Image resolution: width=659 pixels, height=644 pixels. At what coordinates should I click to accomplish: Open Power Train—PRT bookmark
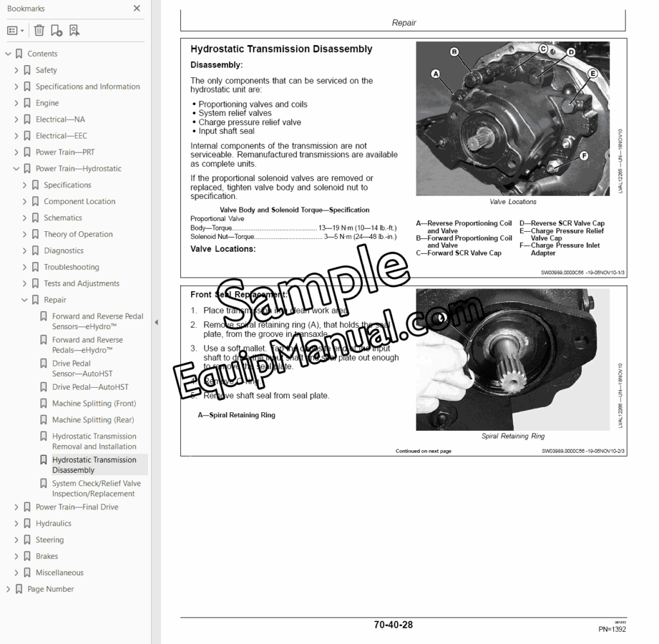coord(65,152)
